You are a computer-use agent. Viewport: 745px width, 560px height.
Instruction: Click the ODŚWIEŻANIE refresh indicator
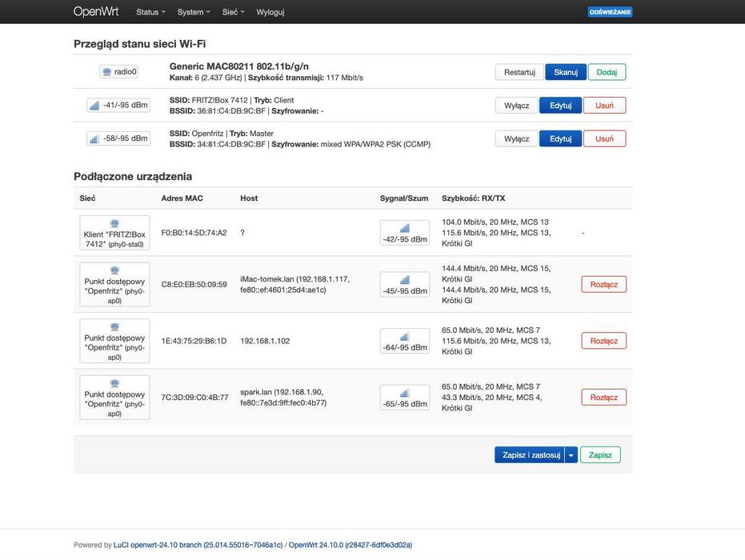click(x=610, y=12)
